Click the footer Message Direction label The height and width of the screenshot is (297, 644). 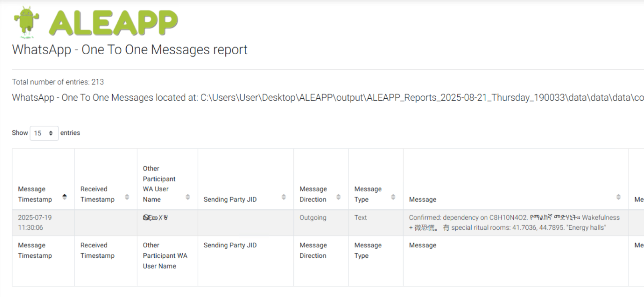313,250
